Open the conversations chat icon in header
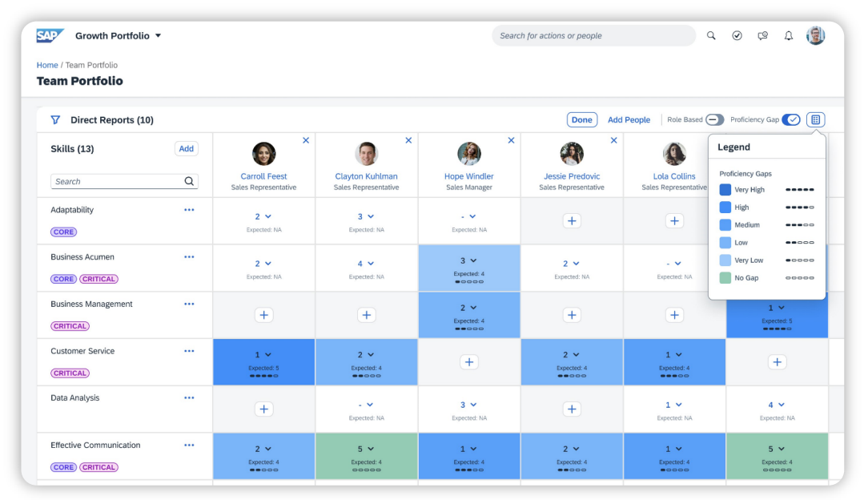Screen dimensions: 868x500 (x=763, y=35)
